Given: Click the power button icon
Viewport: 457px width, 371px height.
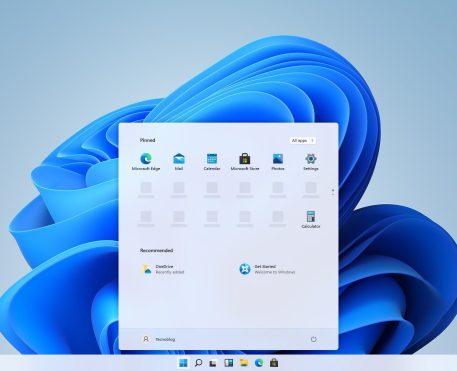Looking at the screenshot, I should tap(313, 339).
